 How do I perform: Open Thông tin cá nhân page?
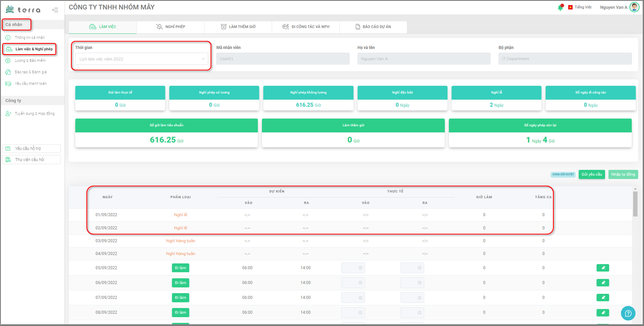pos(30,38)
